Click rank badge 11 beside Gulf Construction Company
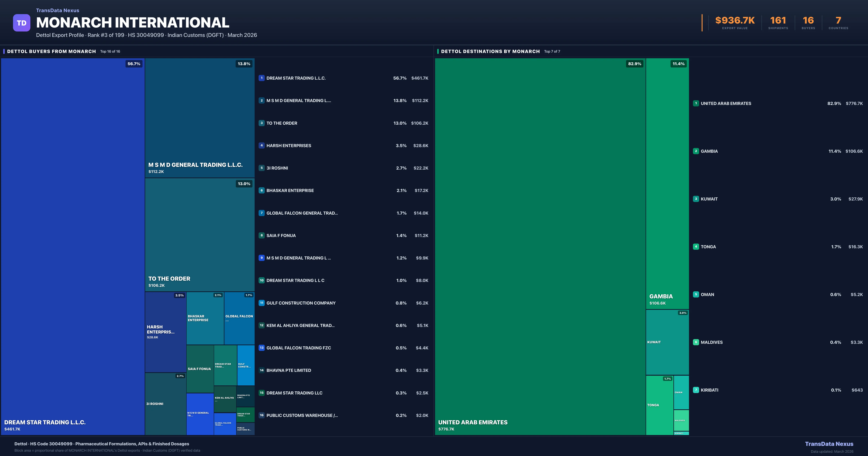 point(261,303)
